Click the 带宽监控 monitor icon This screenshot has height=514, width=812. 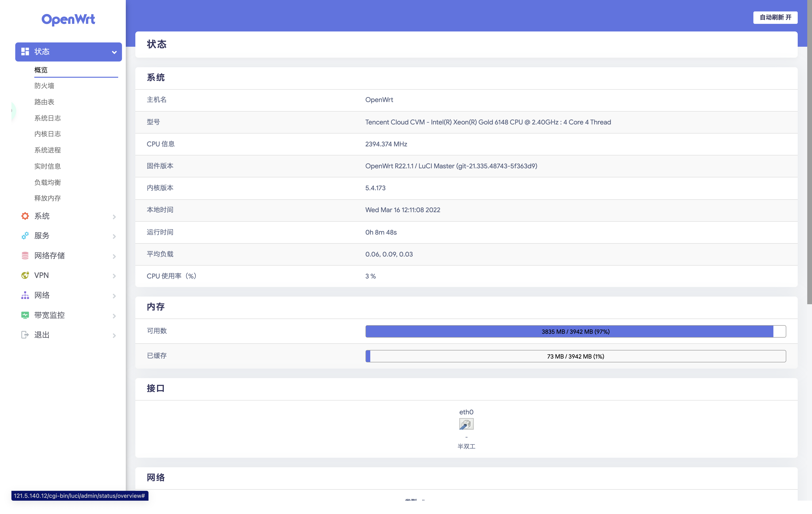point(25,315)
